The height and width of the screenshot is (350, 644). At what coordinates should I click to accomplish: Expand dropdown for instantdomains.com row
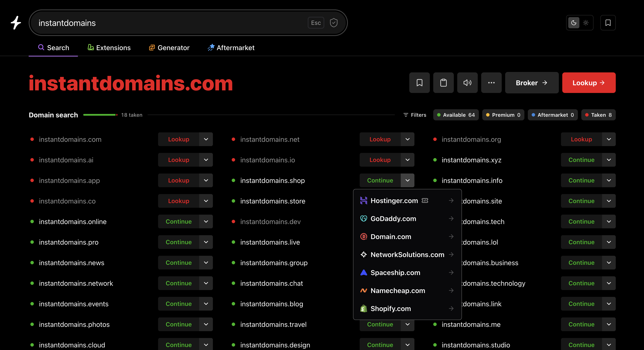[x=206, y=139]
